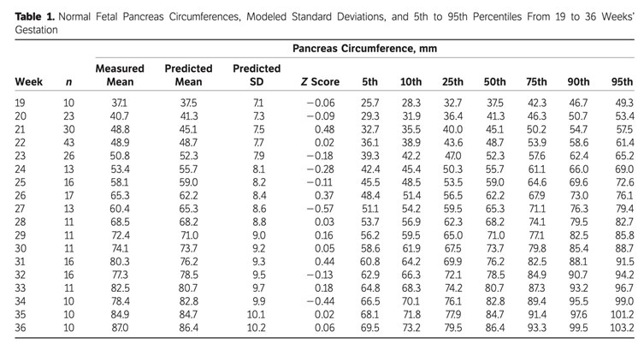Viewport: 644px width, 350px height.
Task: Select the "10th" percentile column header
Action: pyautogui.click(x=411, y=82)
